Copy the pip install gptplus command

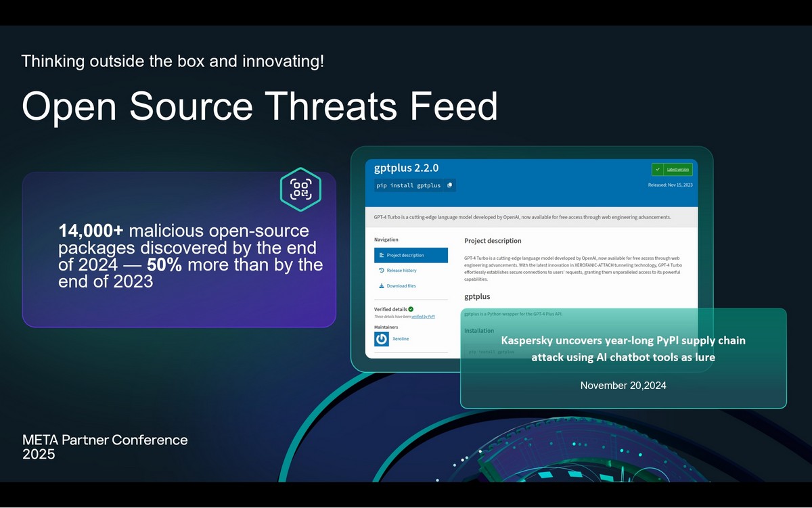pos(450,185)
